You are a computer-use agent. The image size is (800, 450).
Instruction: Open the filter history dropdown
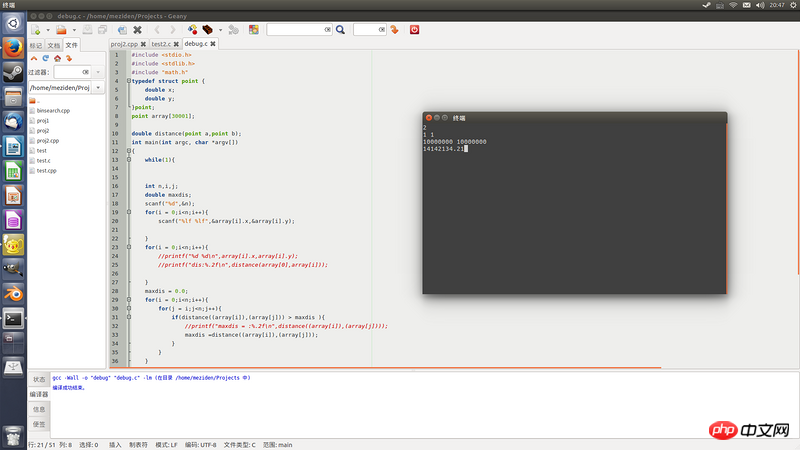click(x=98, y=72)
